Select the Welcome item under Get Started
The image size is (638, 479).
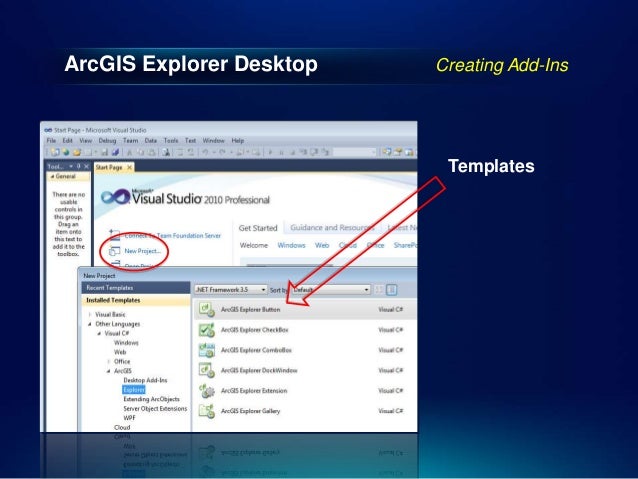pyautogui.click(x=254, y=245)
